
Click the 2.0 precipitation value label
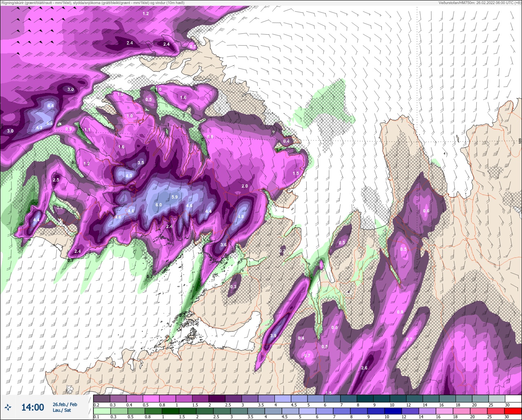click(x=245, y=186)
